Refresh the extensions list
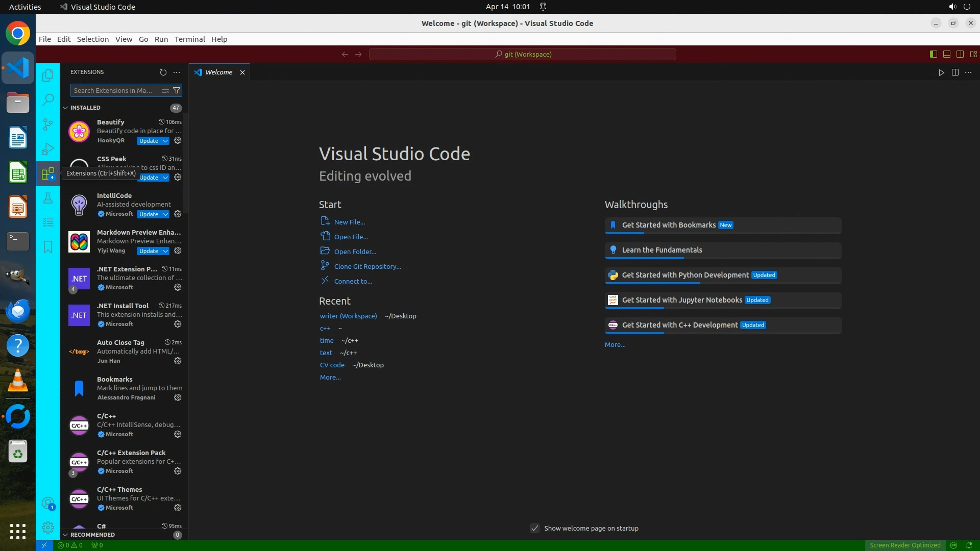This screenshot has width=980, height=551. (x=163, y=72)
